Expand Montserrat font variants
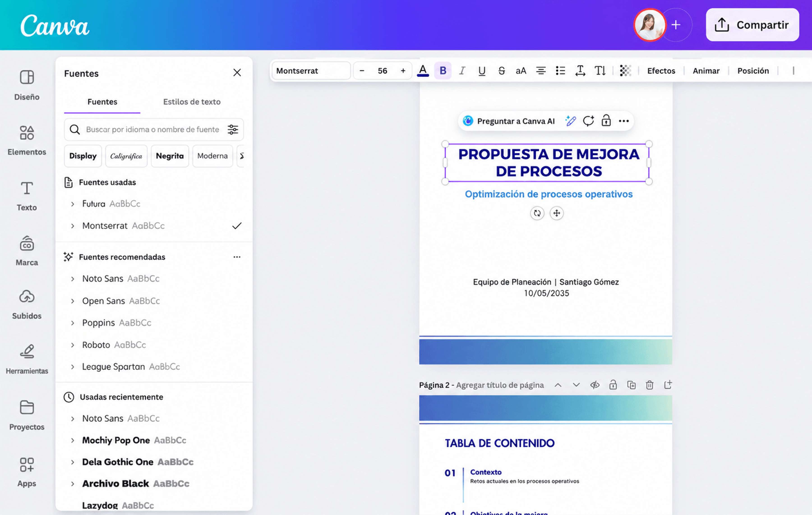This screenshot has width=812, height=515. pos(72,226)
